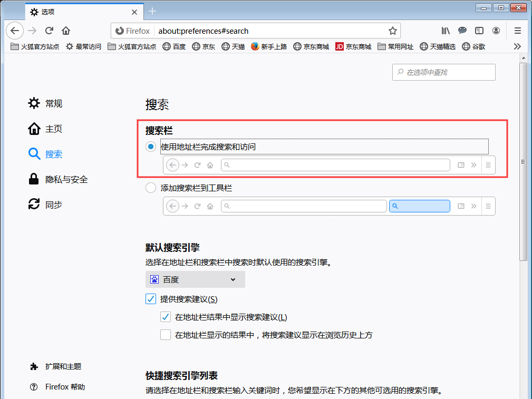Screen dimensions: 532x399
Task: Open the hamburger menu
Action: click(x=517, y=31)
